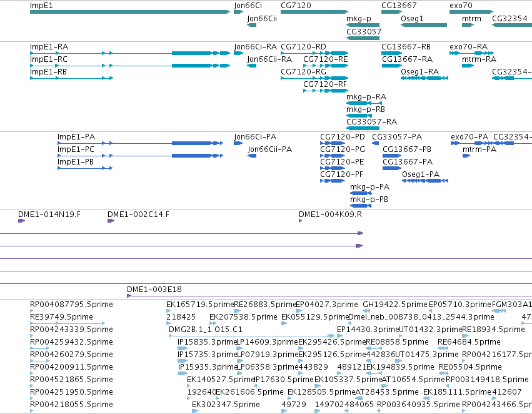Viewport: 532px width, 414px height.
Task: Select the mkg-p gene label
Action: [x=359, y=19]
